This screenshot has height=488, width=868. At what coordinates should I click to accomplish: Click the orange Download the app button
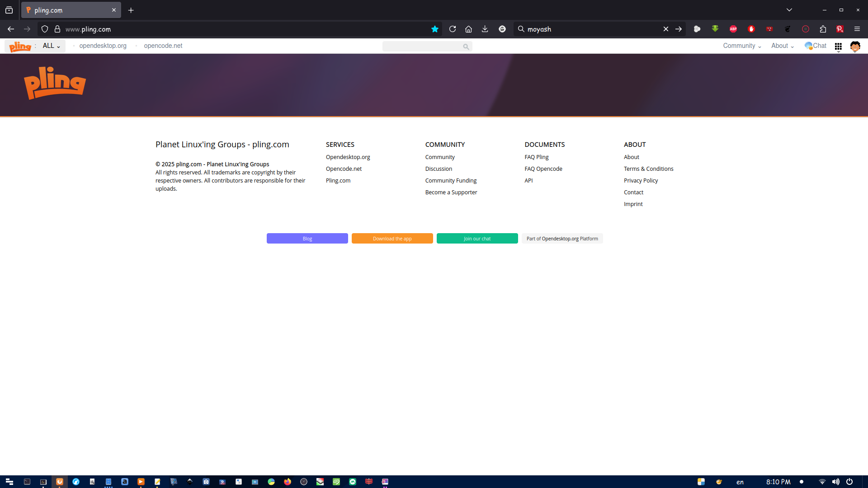tap(392, 239)
